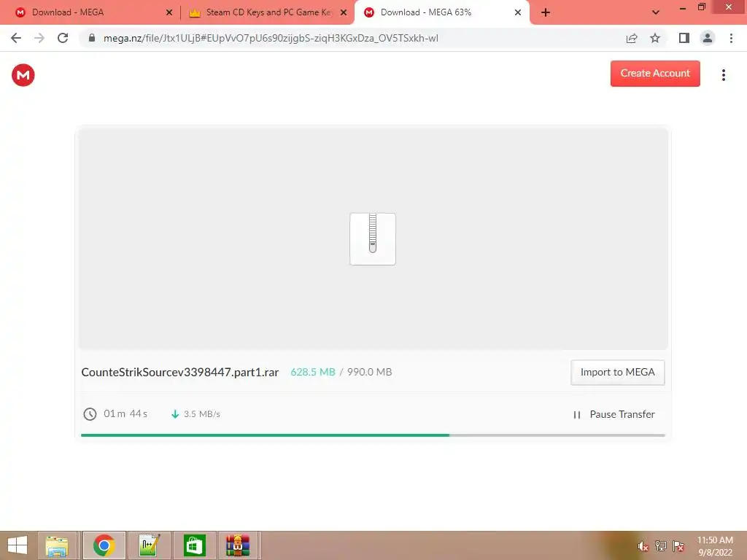
Task: Go back to previous page
Action: point(16,38)
